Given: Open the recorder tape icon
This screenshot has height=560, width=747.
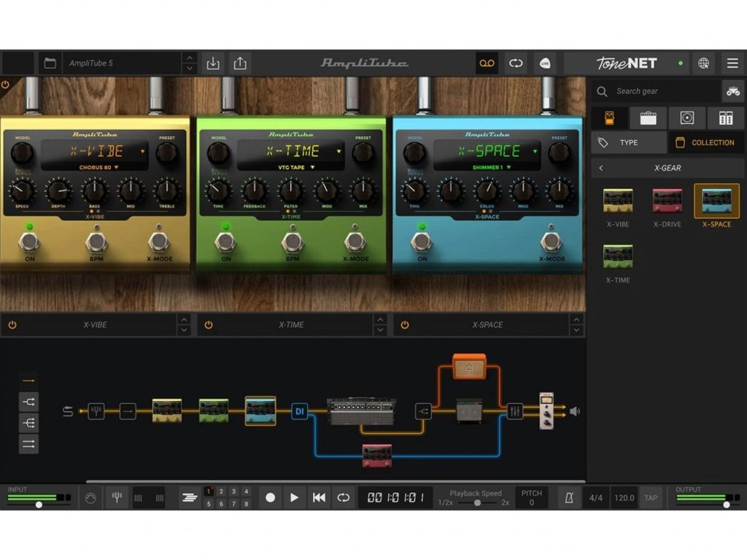Looking at the screenshot, I should coord(487,63).
